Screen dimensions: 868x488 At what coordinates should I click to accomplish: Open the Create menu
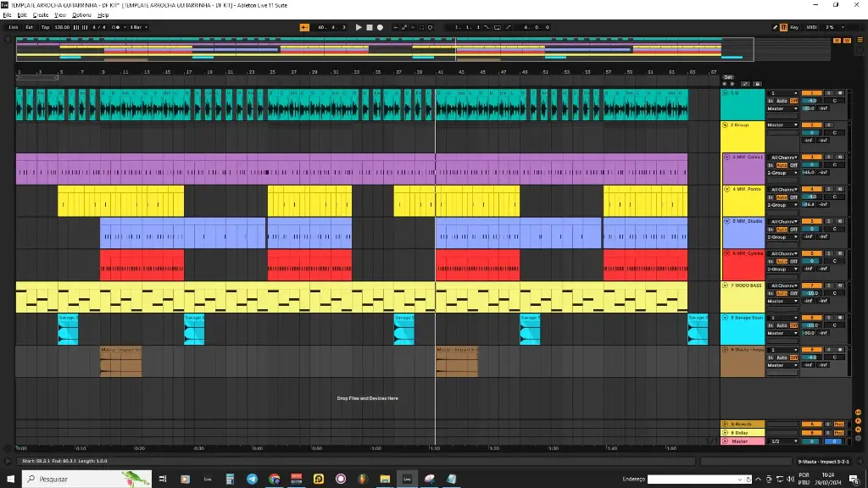(x=41, y=15)
